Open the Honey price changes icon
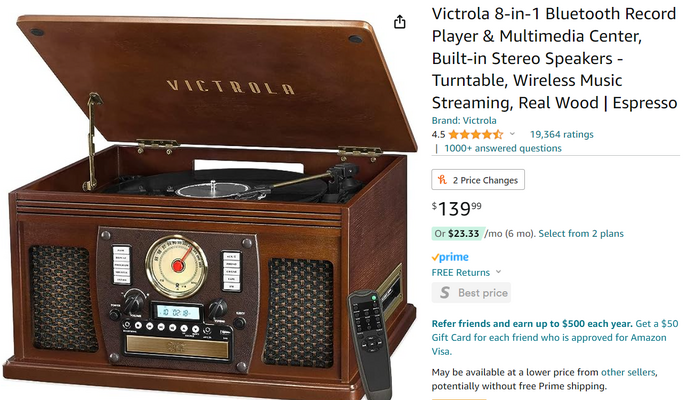 (442, 180)
